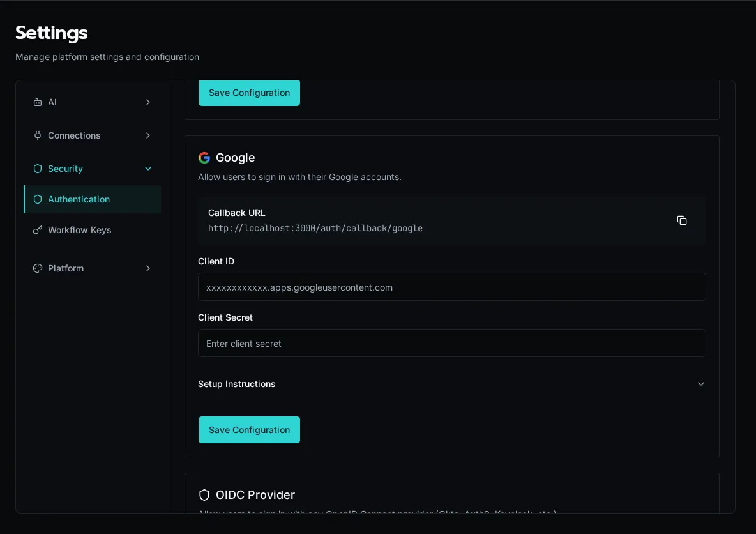Click the OIDC Provider heading

tap(255, 495)
